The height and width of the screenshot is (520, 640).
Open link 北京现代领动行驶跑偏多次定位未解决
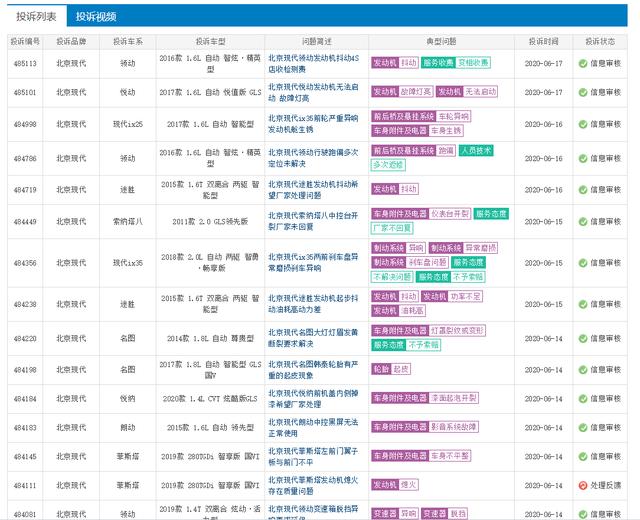coord(313,158)
